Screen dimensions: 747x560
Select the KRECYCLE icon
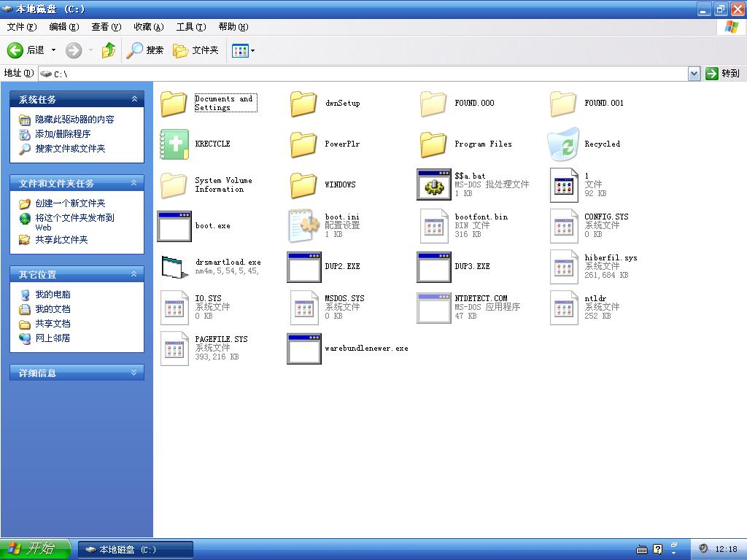pyautogui.click(x=174, y=144)
